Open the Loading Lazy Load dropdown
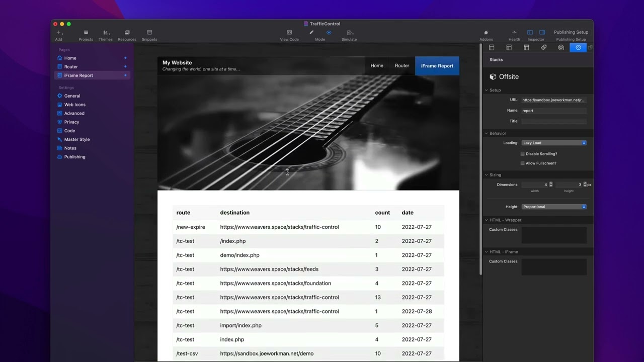 pos(554,143)
